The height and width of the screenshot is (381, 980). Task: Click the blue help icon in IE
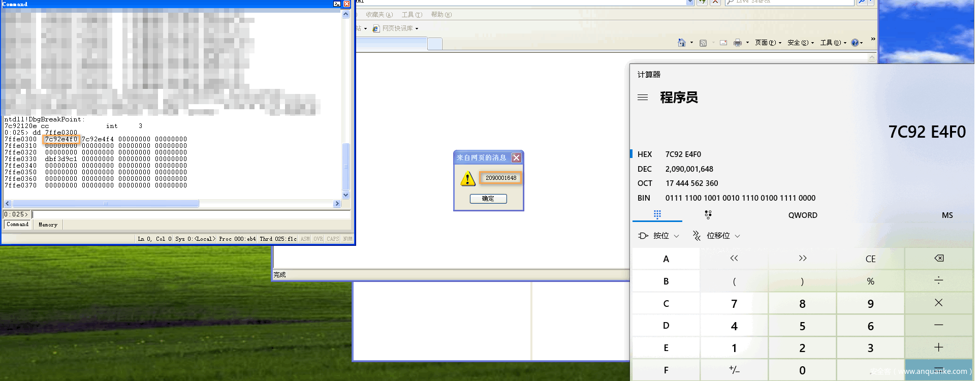point(855,43)
